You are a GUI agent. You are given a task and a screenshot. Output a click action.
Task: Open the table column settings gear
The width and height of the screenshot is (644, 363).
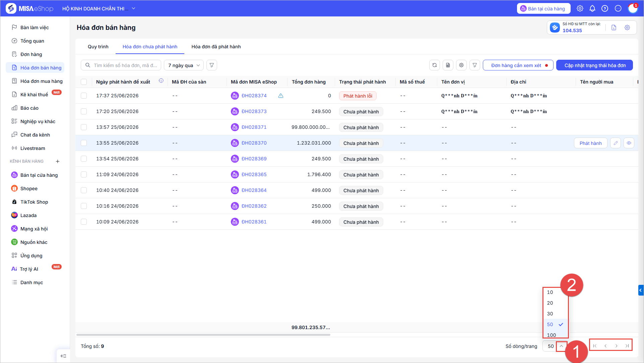pyautogui.click(x=461, y=65)
